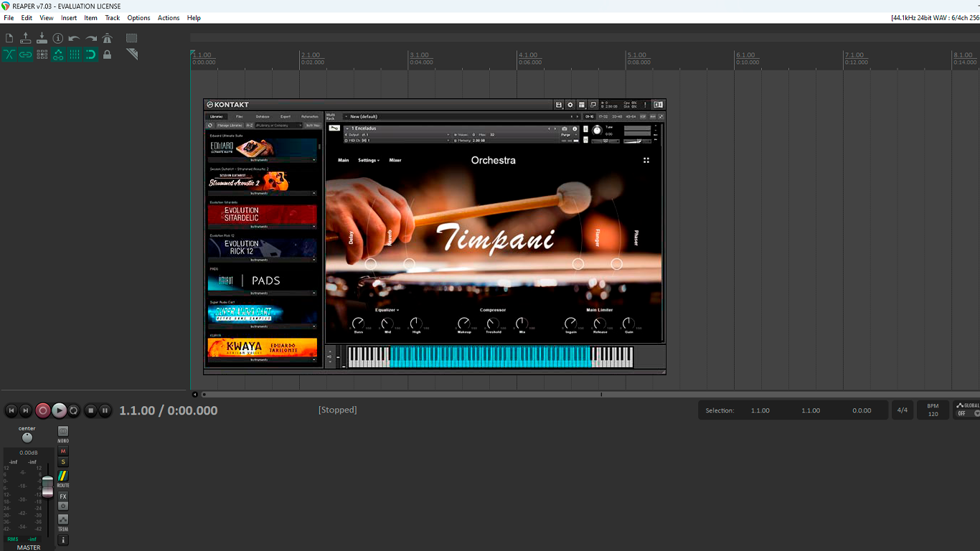Save project with the download-arrow toolbar icon
Viewport: 980px width, 551px height.
(42, 38)
